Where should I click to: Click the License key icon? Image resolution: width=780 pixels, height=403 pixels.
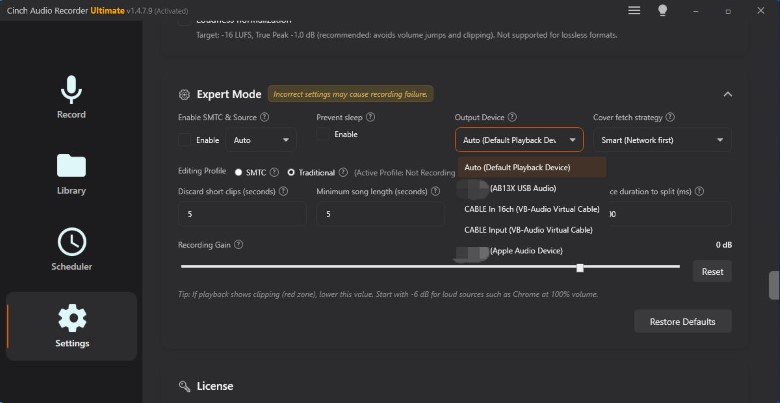[x=184, y=386]
